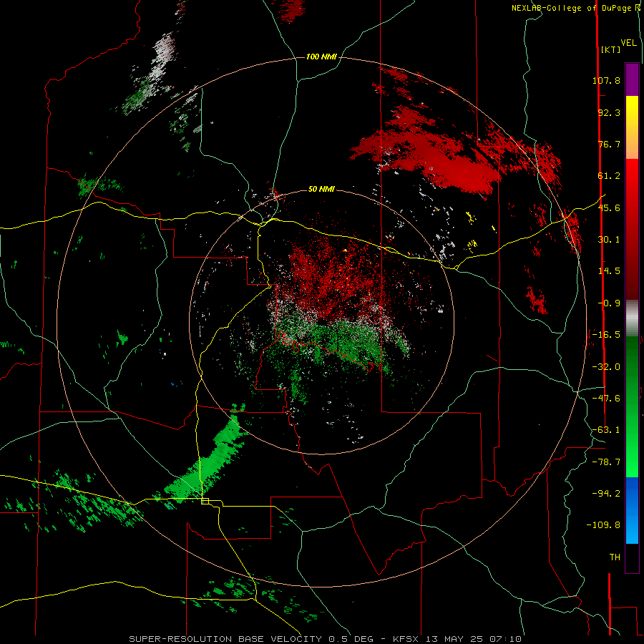The height and width of the screenshot is (644, 644).
Task: Select the -94.2 scale value
Action: click(606, 494)
